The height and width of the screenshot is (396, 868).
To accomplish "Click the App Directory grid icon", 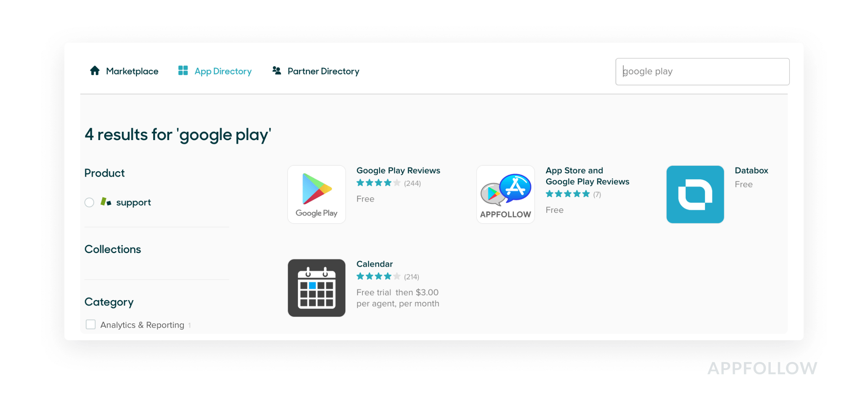I will coord(183,71).
